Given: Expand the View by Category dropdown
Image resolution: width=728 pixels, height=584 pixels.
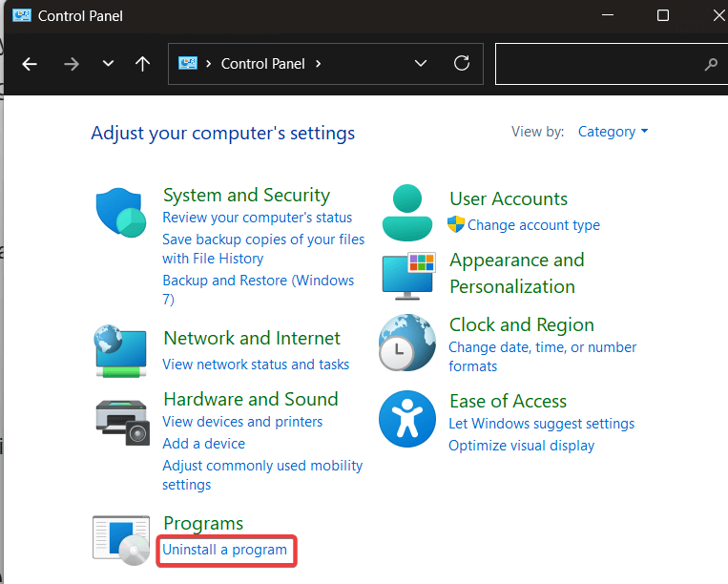Looking at the screenshot, I should pos(613,132).
